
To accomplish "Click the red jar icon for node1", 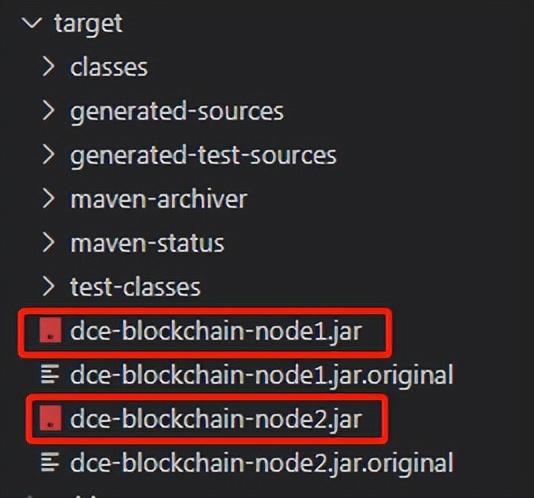I will pos(50,330).
